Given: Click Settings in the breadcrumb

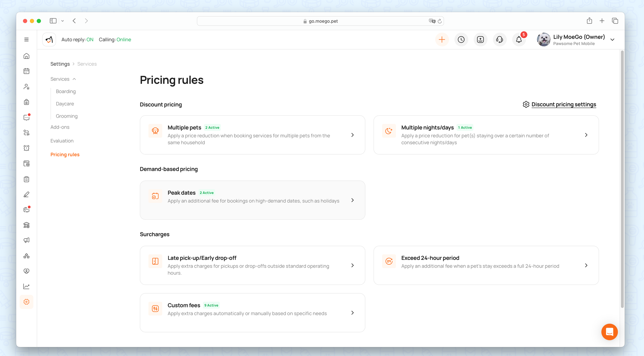Looking at the screenshot, I should coord(60,64).
